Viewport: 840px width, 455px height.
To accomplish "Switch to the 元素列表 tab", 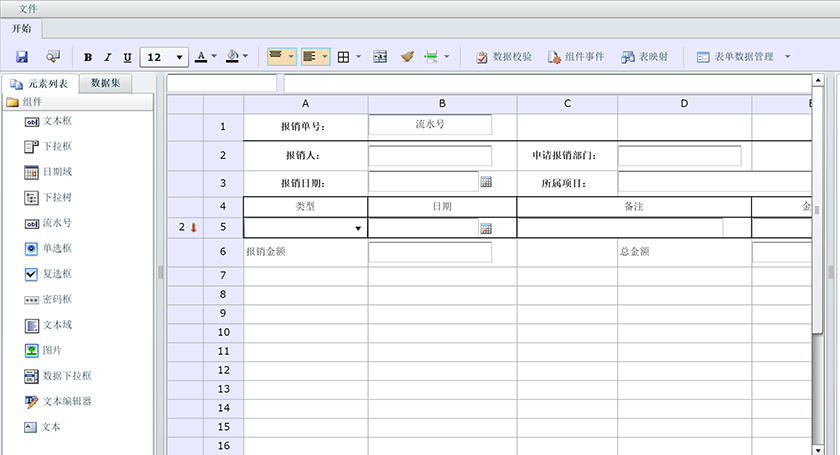I will (x=40, y=84).
